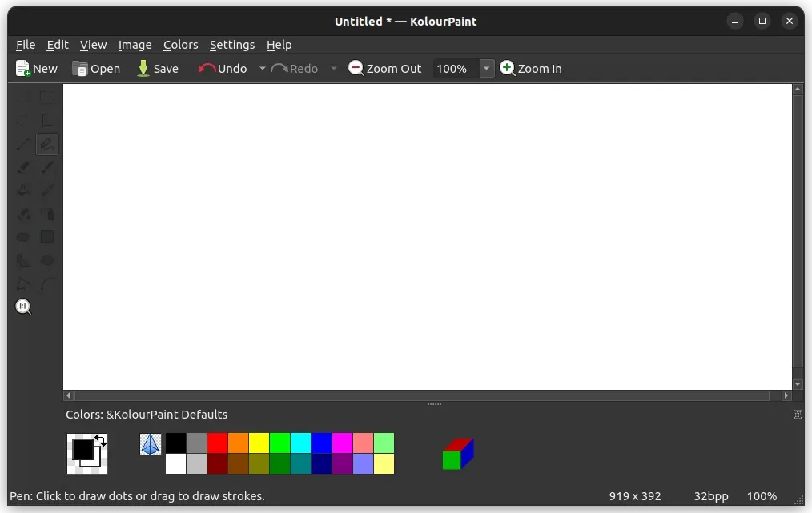
Task: Click Zoom Out
Action: click(384, 68)
